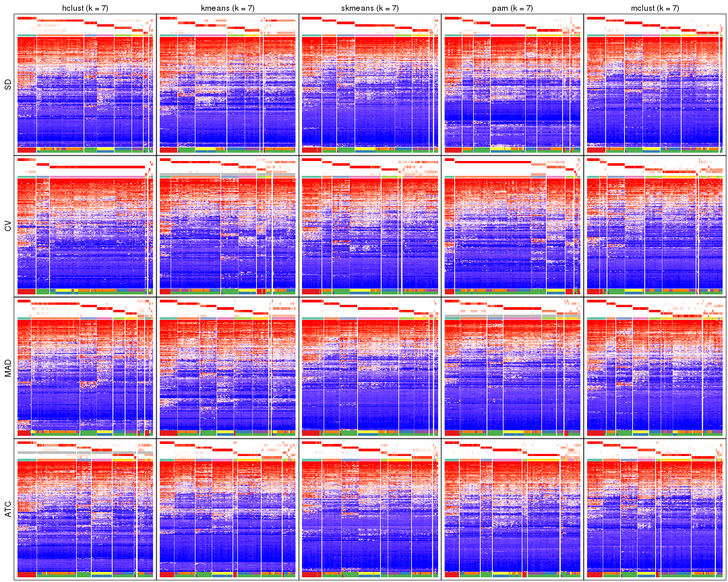Click the MAD row label

[x=9, y=367]
